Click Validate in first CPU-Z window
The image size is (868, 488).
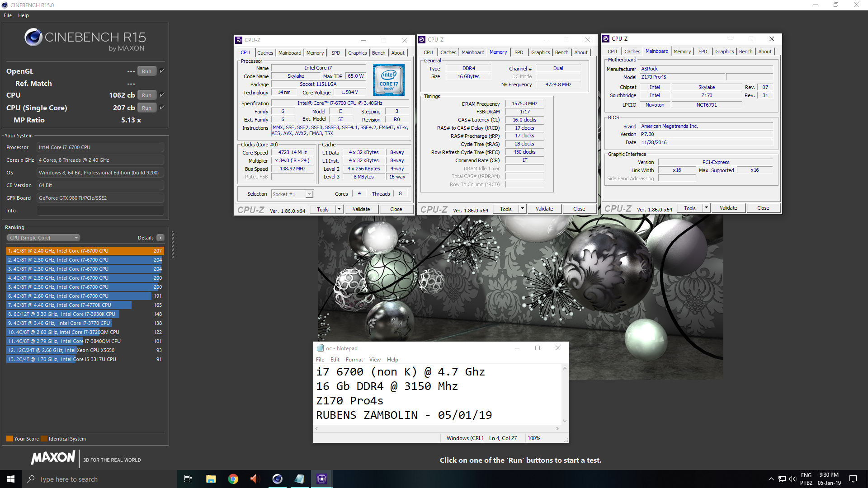pos(361,209)
